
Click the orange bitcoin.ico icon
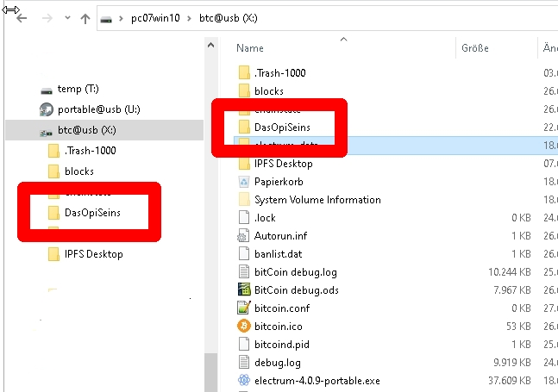pos(244,326)
